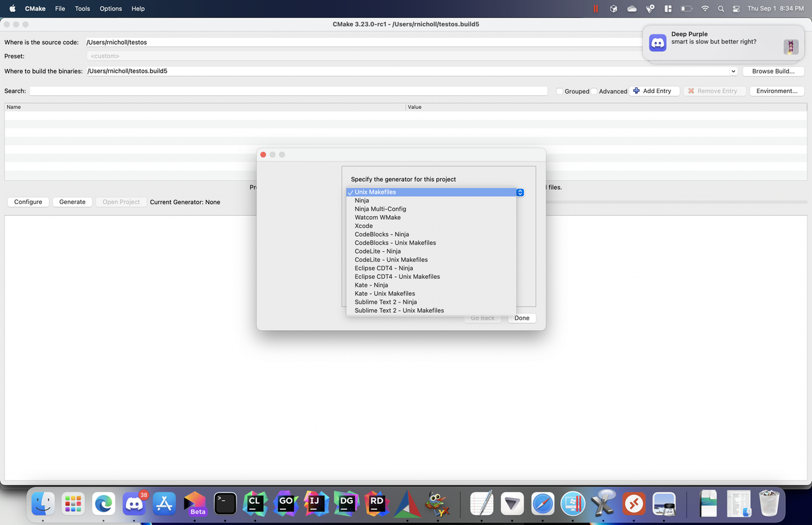The image size is (812, 525).
Task: Open Safari from the dock
Action: coord(543,504)
